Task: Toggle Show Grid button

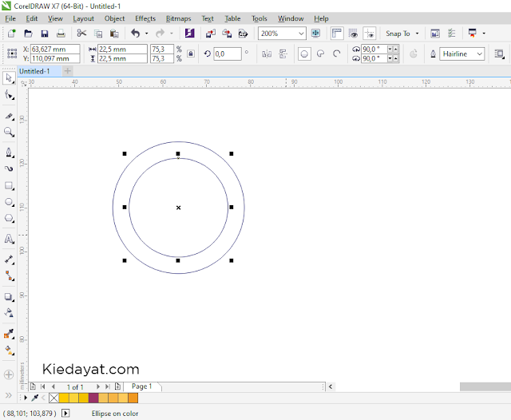Action: [353, 34]
